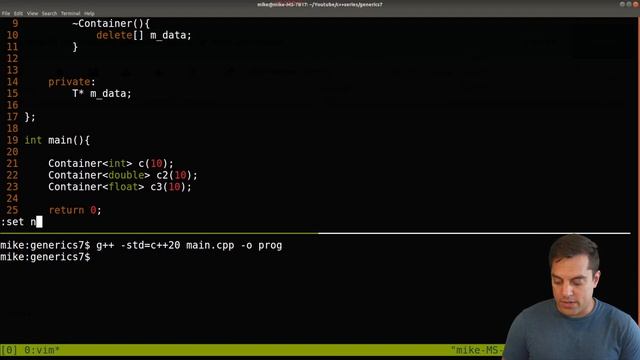The width and height of the screenshot is (640, 360).
Task: Click the 'Container<double> c2(10);' line
Action: [x=122, y=175]
